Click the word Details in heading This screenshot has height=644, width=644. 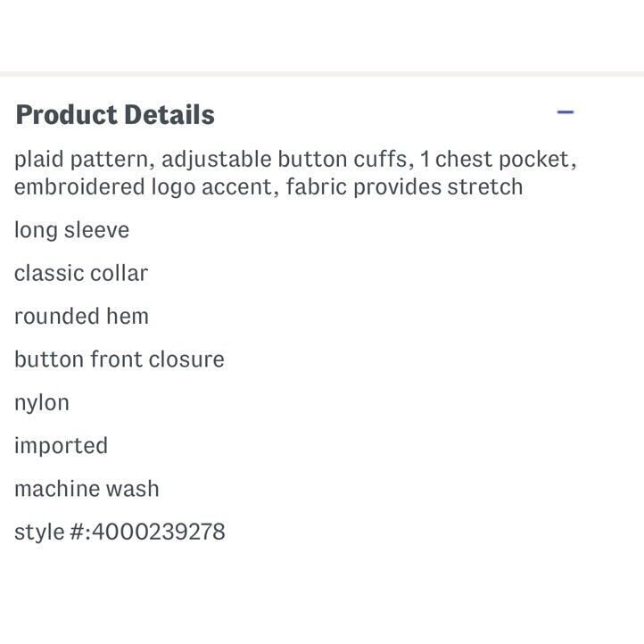click(169, 114)
